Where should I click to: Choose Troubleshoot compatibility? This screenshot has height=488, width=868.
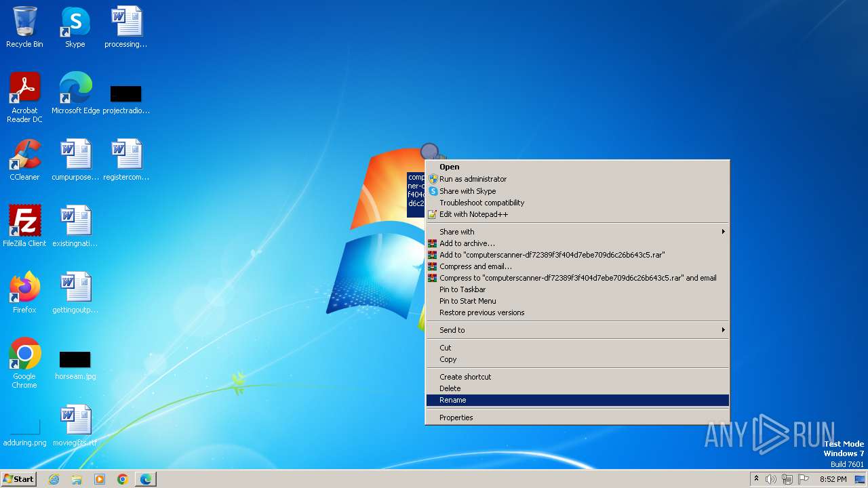point(577,203)
